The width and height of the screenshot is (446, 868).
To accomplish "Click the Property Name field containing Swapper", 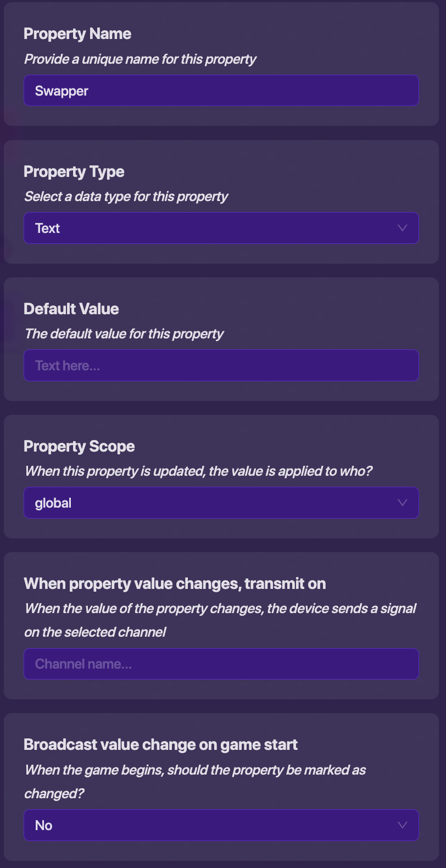I will coord(221,91).
